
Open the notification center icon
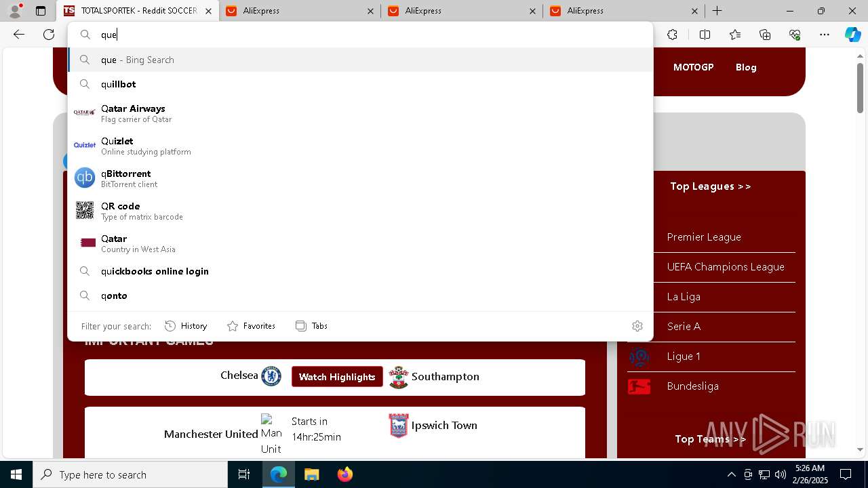pos(846,474)
